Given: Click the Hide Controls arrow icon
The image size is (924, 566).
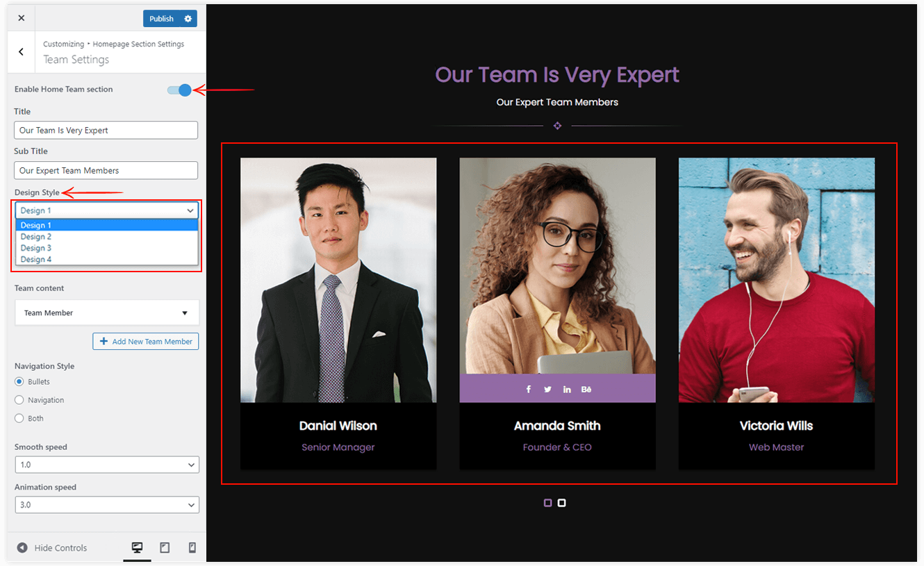Looking at the screenshot, I should pyautogui.click(x=22, y=548).
